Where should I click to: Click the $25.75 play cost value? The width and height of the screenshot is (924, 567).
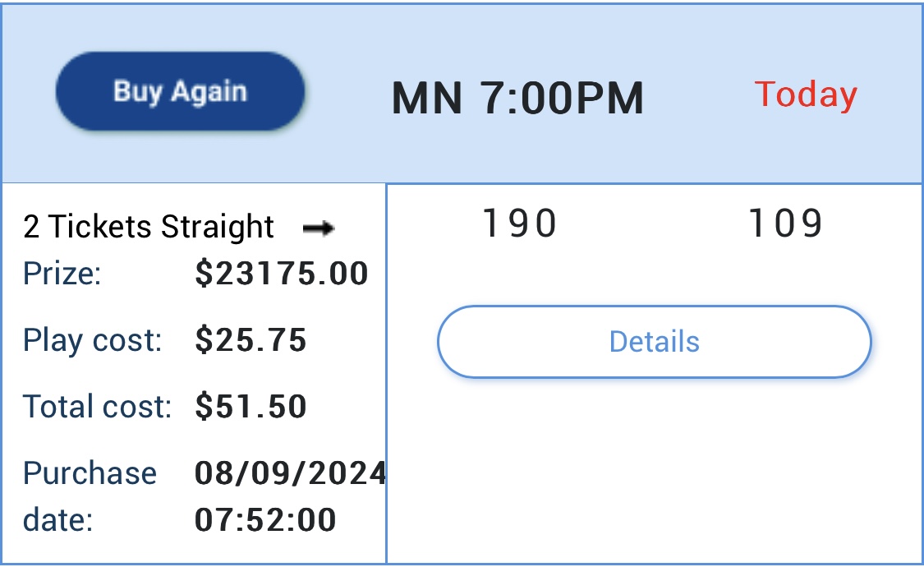[x=251, y=340]
